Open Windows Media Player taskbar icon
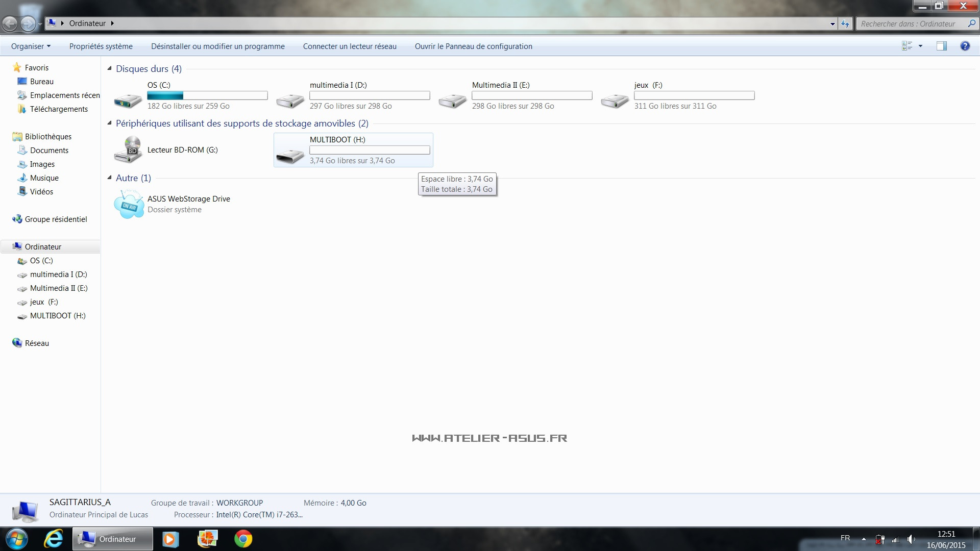980x551 pixels. (170, 539)
